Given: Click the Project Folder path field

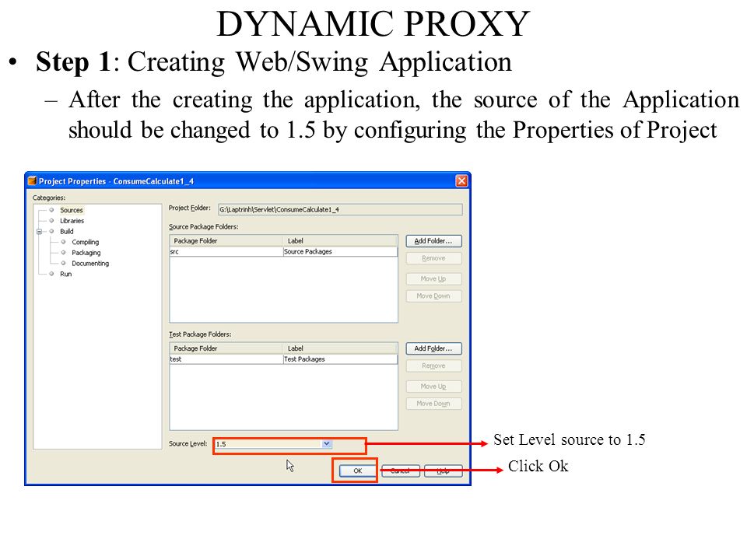Looking at the screenshot, I should 340,209.
